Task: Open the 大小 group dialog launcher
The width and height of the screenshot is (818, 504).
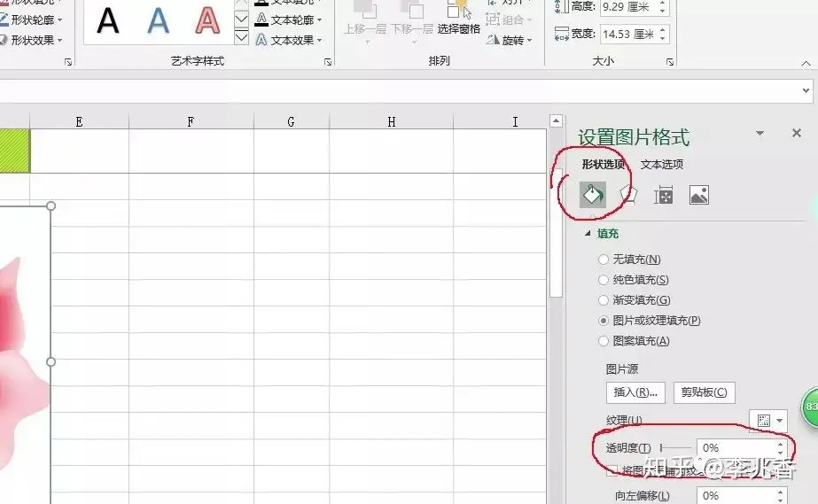Action: point(670,62)
